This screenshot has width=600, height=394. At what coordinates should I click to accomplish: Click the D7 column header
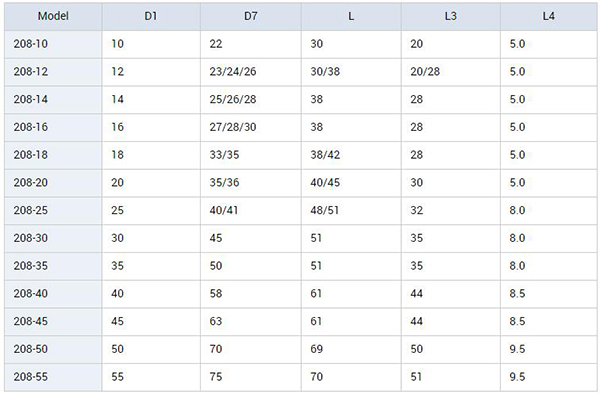click(x=251, y=16)
